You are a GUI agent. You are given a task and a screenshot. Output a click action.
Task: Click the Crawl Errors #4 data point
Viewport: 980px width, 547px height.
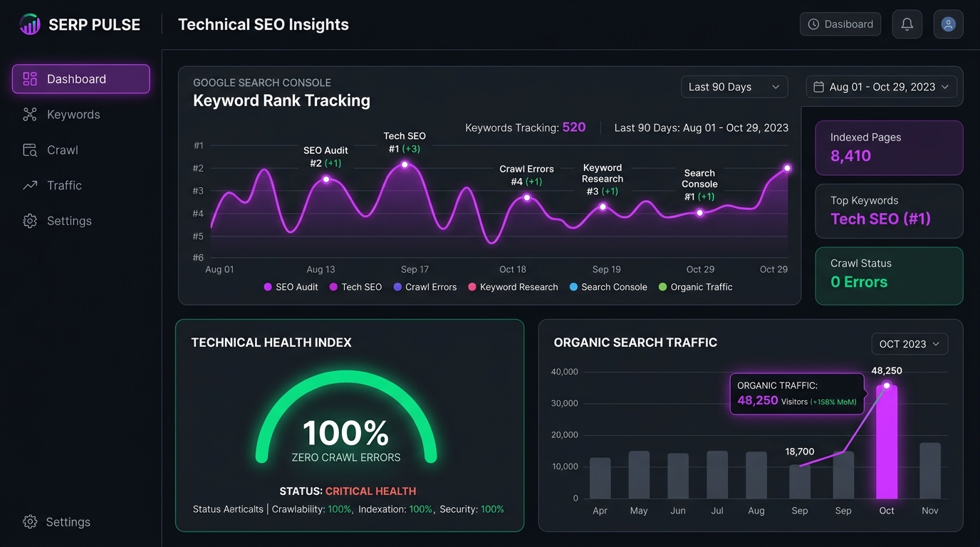[527, 197]
